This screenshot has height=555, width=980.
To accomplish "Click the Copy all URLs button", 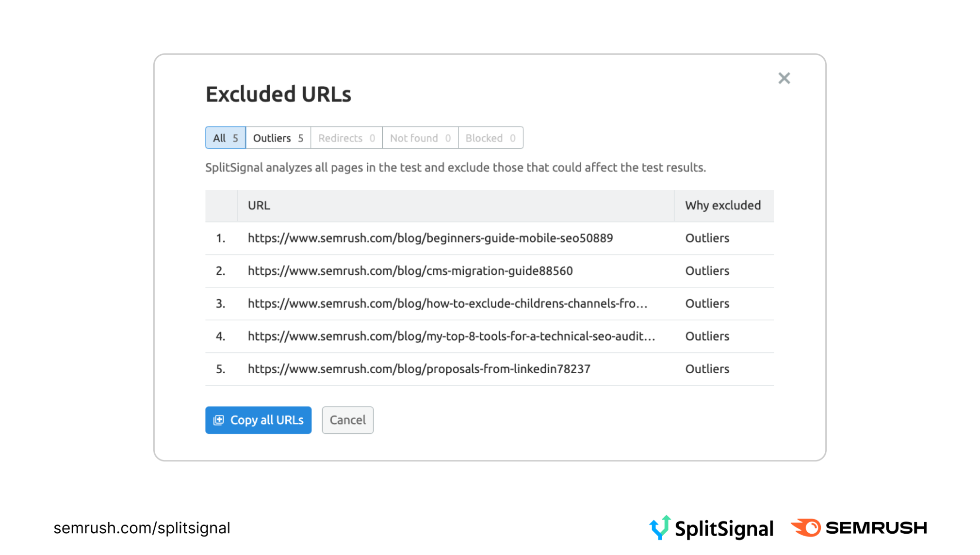I will coord(259,420).
